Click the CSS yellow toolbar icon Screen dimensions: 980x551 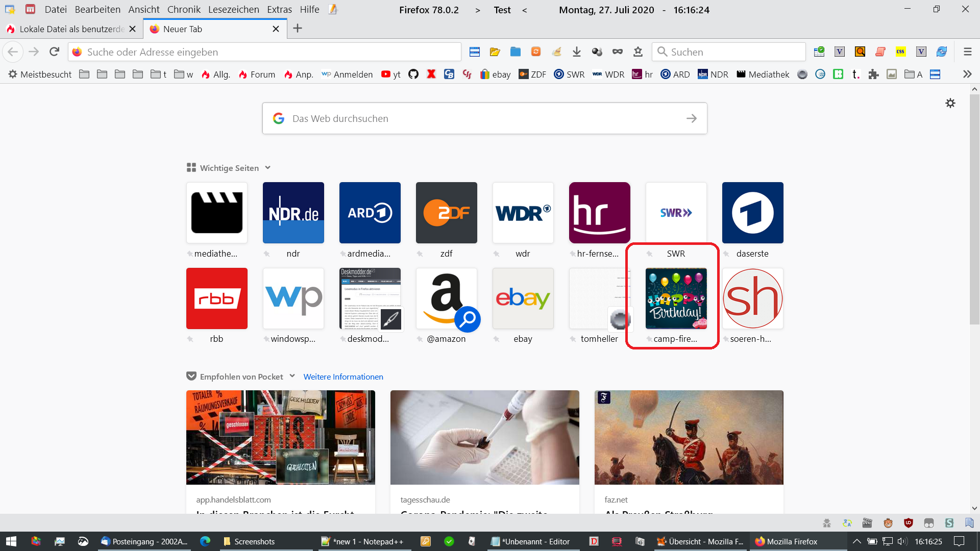(900, 52)
